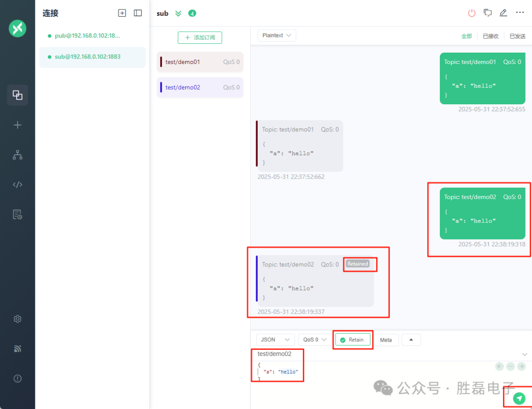
Task: Open the Settings gear icon
Action: (17, 319)
